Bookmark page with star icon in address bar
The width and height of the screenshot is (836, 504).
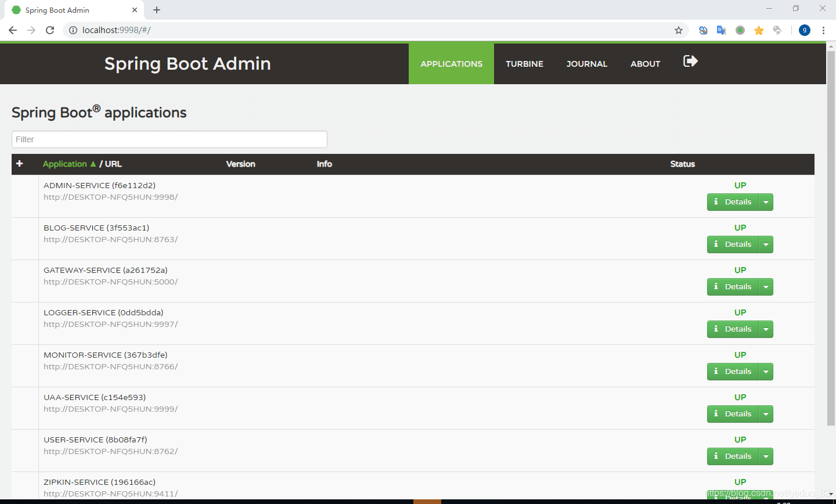678,30
